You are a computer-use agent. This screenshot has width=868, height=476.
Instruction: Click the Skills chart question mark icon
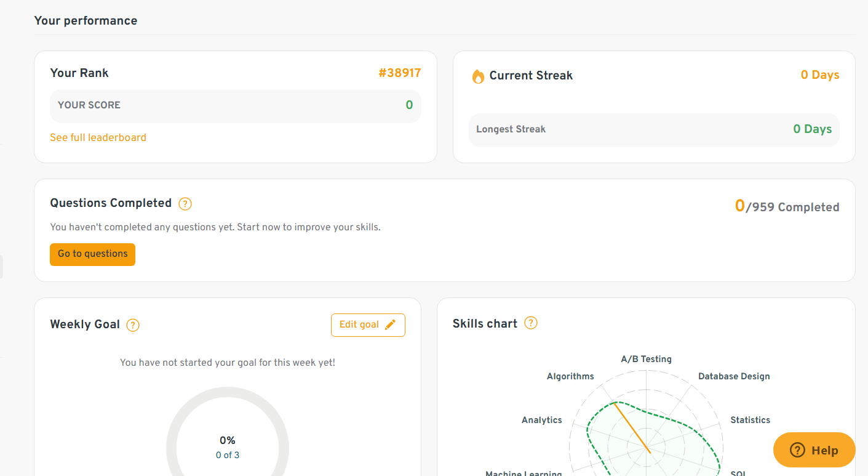click(531, 323)
